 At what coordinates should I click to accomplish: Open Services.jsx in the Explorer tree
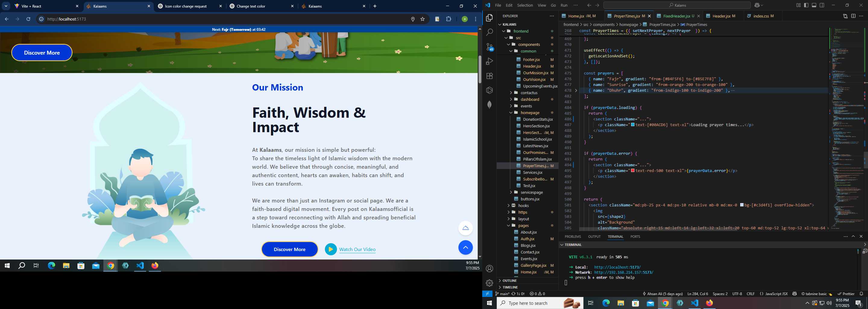coord(532,172)
